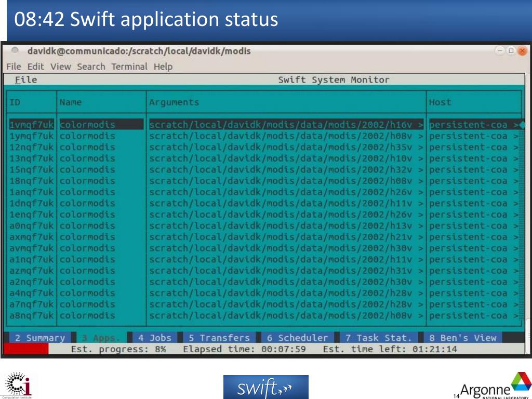Click the Est. progress: 8% status
This screenshot has width=532, height=399.
pyautogui.click(x=118, y=349)
